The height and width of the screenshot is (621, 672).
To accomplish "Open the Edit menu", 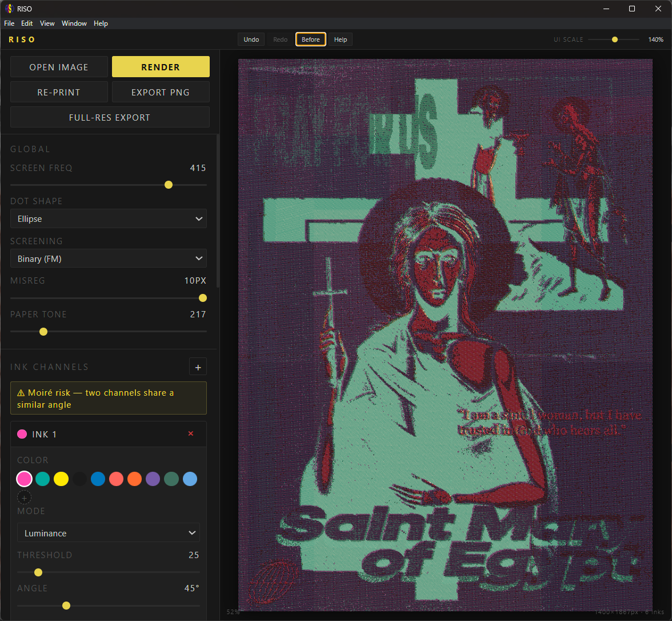I will [27, 23].
